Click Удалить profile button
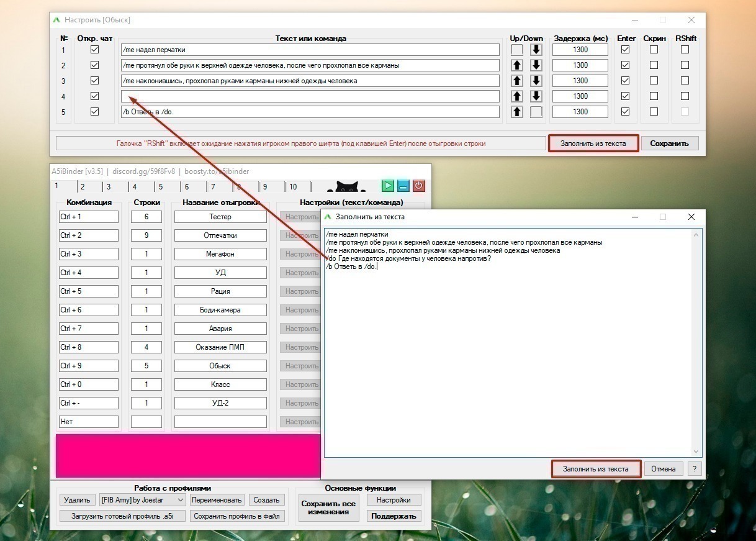This screenshot has height=541, width=756. point(77,499)
